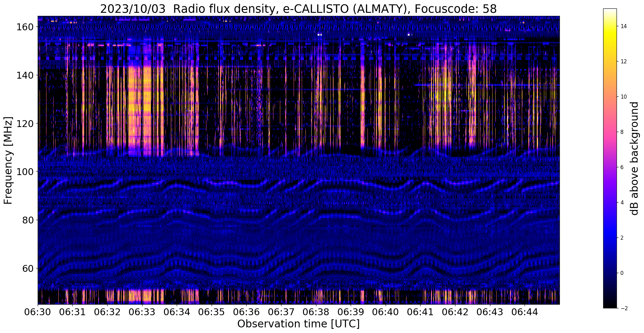
Task: Click the narrow burst just after 06:39 at 120 MHz
Action: [x=363, y=123]
